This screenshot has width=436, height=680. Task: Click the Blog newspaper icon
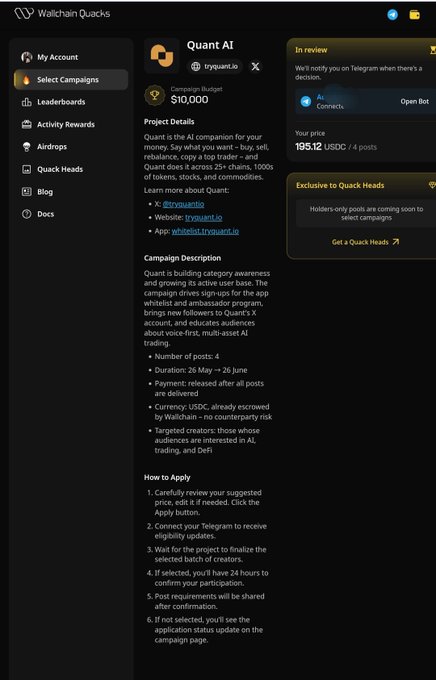26,192
